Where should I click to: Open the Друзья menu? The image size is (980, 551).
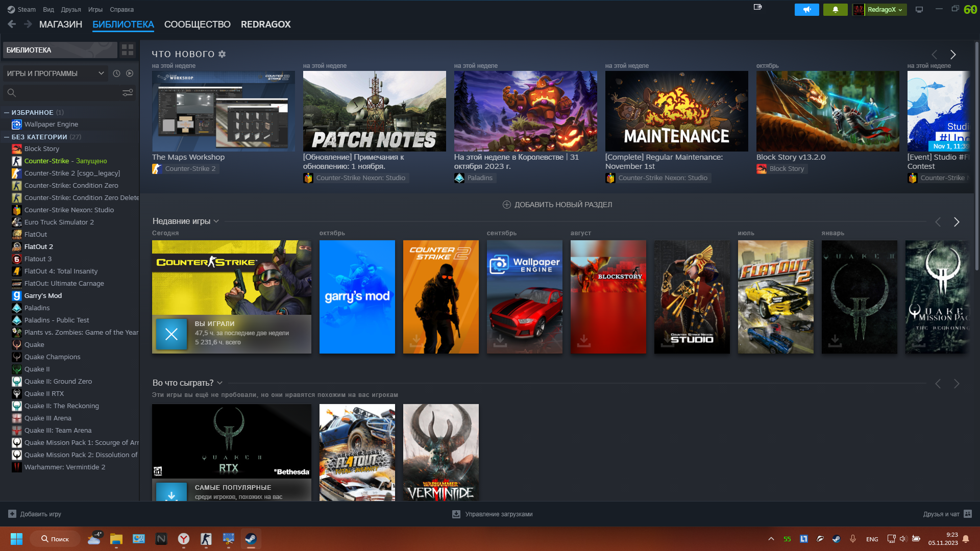coord(71,10)
